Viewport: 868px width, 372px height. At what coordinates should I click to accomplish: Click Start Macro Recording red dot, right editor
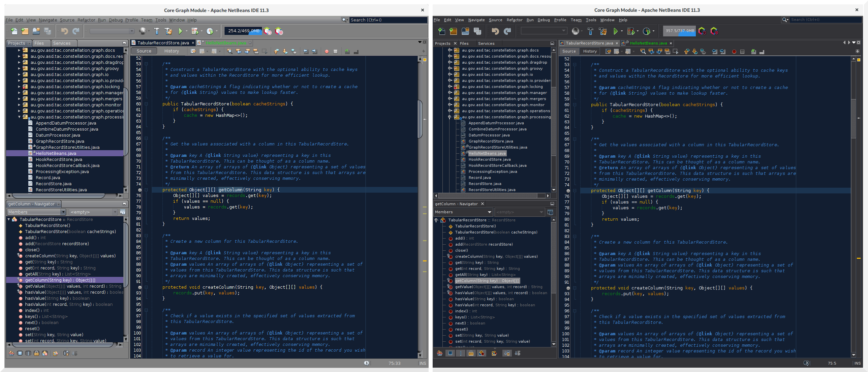pos(734,52)
